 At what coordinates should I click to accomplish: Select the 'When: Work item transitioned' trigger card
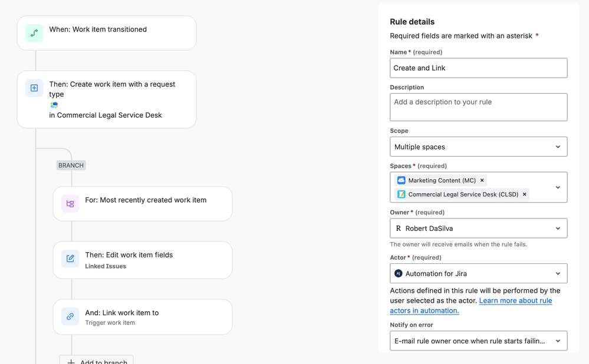(x=107, y=33)
